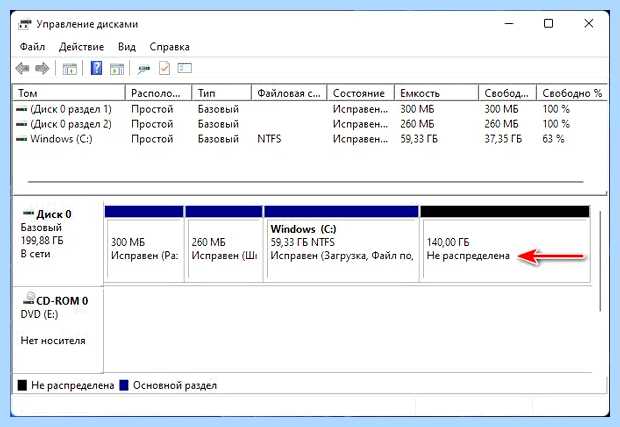Sort by the Свобод... column header
Image resolution: width=620 pixels, height=427 pixels.
tap(507, 93)
